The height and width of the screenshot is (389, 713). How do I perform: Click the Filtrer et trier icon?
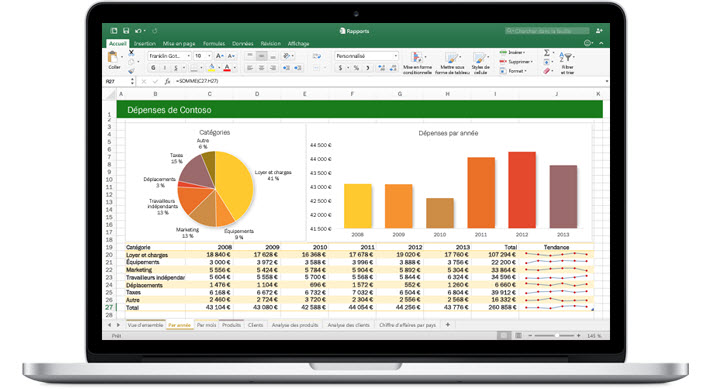click(x=567, y=62)
